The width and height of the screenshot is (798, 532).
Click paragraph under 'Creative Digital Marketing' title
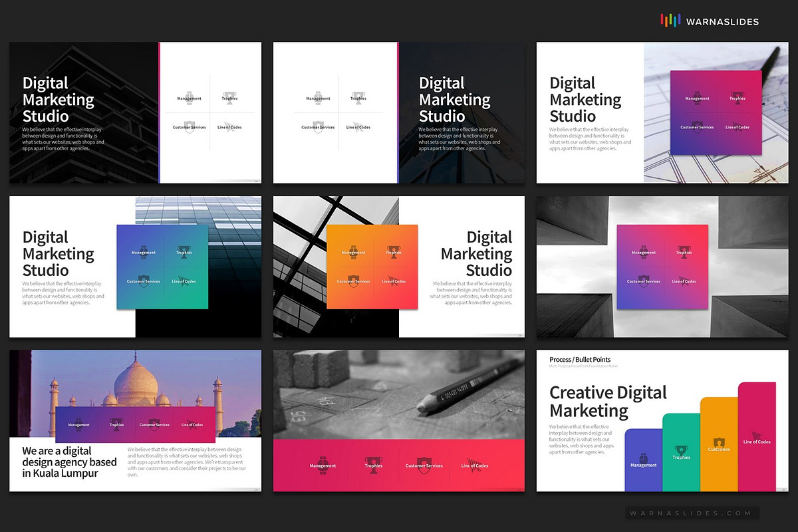click(x=581, y=439)
